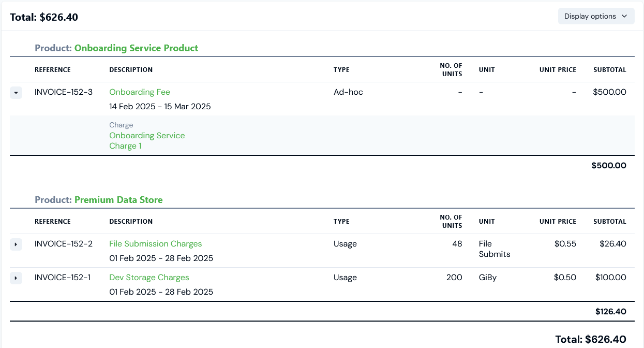Viewport: 644px width, 348px height.
Task: Expand the INVOICE-152-2 row
Action: coord(16,244)
